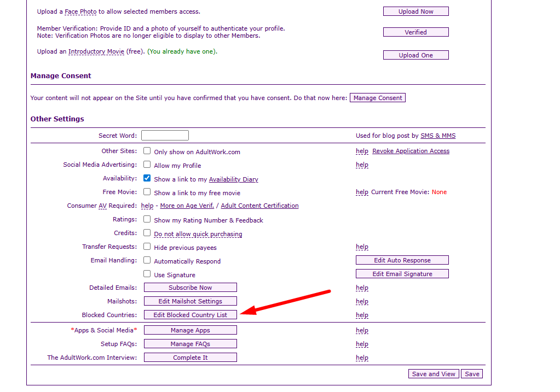Type in the Secret Word field
The height and width of the screenshot is (392, 560).
[x=165, y=136]
